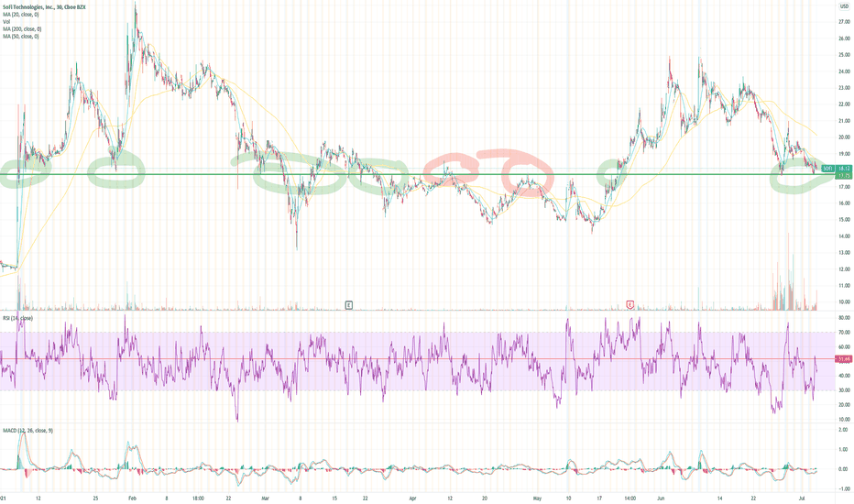Select the Vol indicator legend

pyautogui.click(x=6, y=22)
